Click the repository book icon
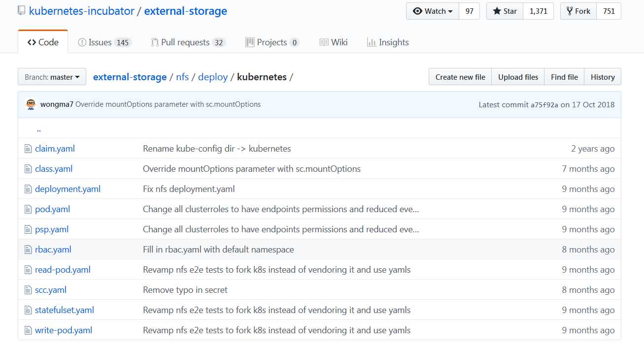 point(21,11)
